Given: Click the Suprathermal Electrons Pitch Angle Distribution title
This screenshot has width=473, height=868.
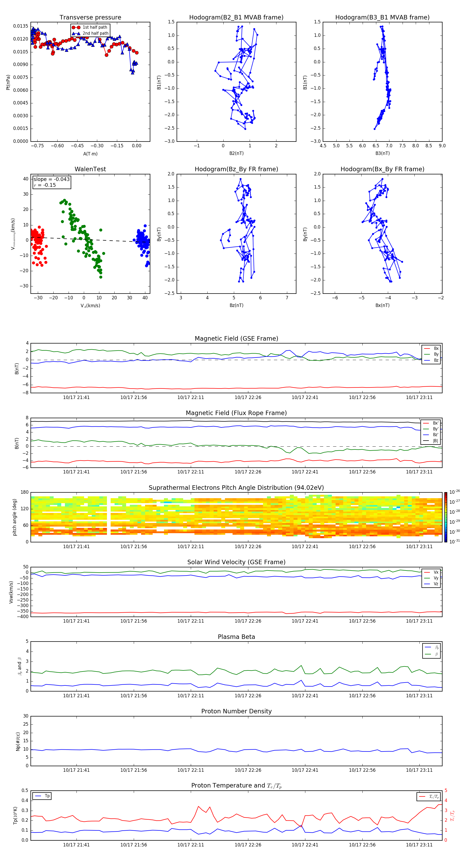Looking at the screenshot, I should pos(236,488).
